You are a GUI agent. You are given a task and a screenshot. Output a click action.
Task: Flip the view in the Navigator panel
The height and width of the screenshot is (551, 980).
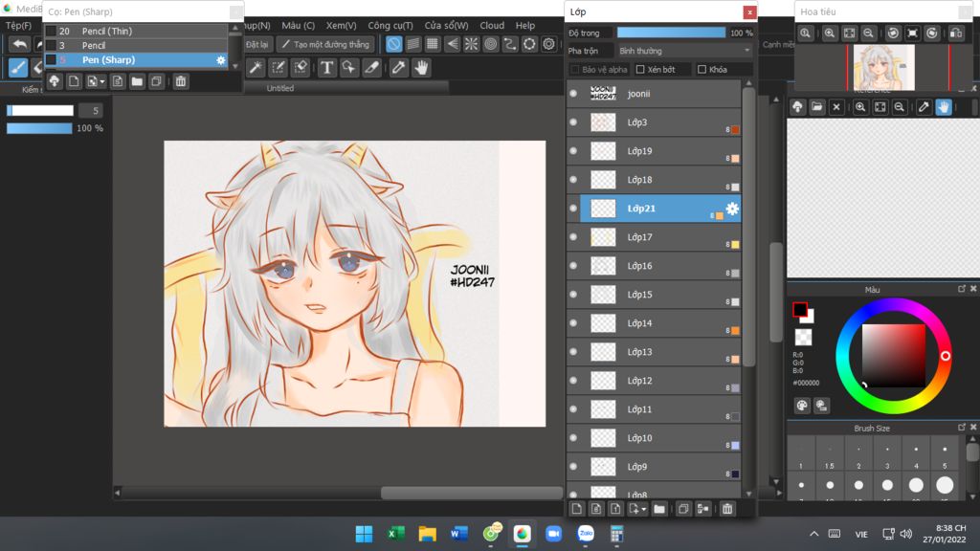click(x=956, y=33)
